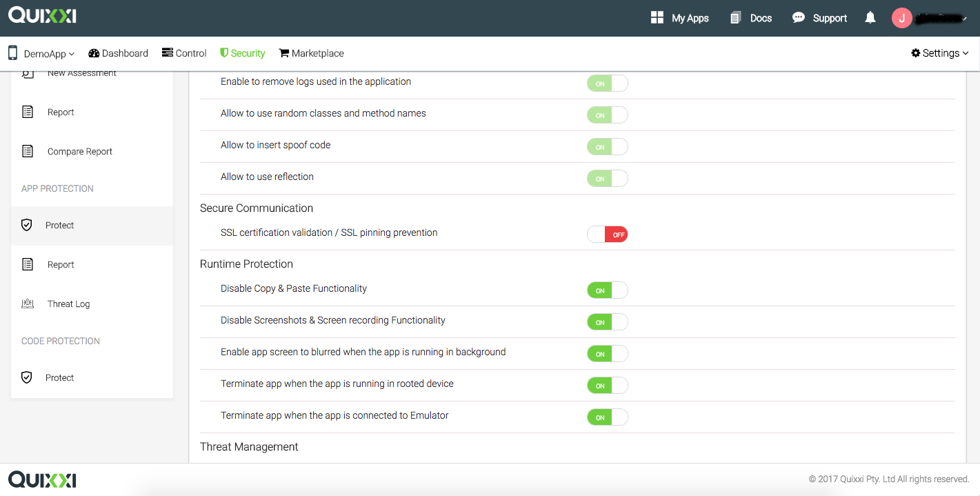This screenshot has height=496, width=980.
Task: Click the App Protection Protect shield icon
Action: (27, 225)
